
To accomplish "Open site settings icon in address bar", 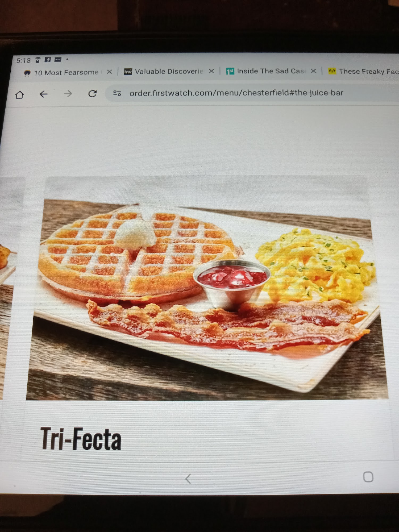I will (117, 93).
